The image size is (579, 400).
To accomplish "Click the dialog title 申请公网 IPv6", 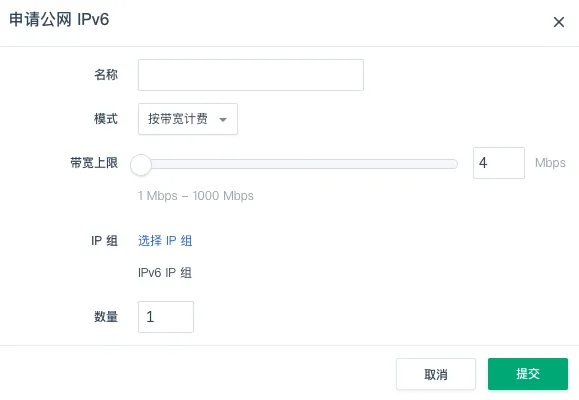I will [59, 20].
